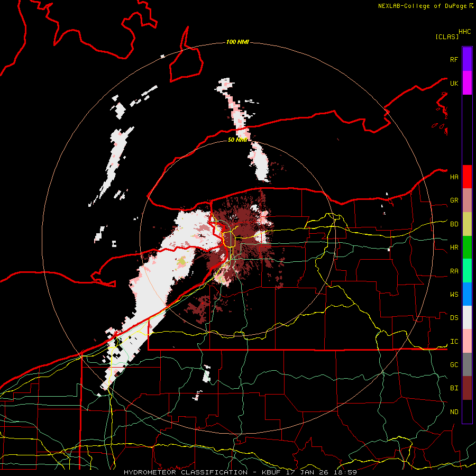476x476 pixels.
Task: Select the GR legend color swatch
Action: (x=467, y=200)
